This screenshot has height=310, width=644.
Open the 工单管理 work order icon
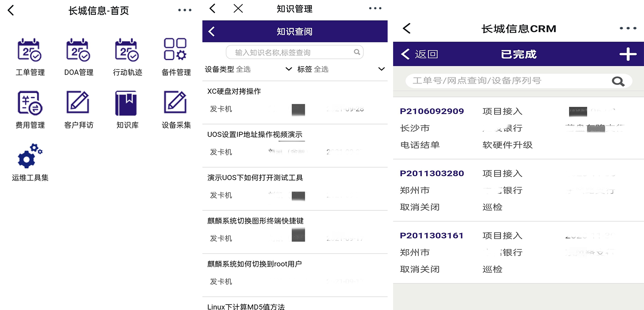pos(30,51)
